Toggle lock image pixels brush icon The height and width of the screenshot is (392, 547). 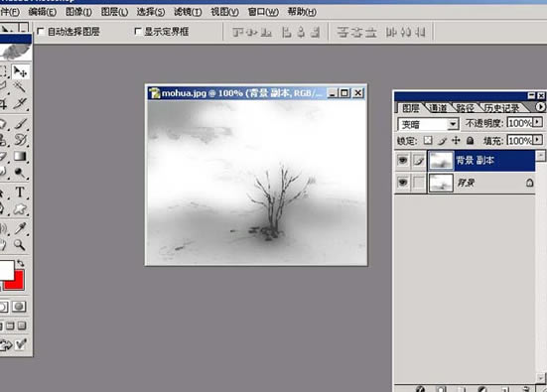point(443,141)
